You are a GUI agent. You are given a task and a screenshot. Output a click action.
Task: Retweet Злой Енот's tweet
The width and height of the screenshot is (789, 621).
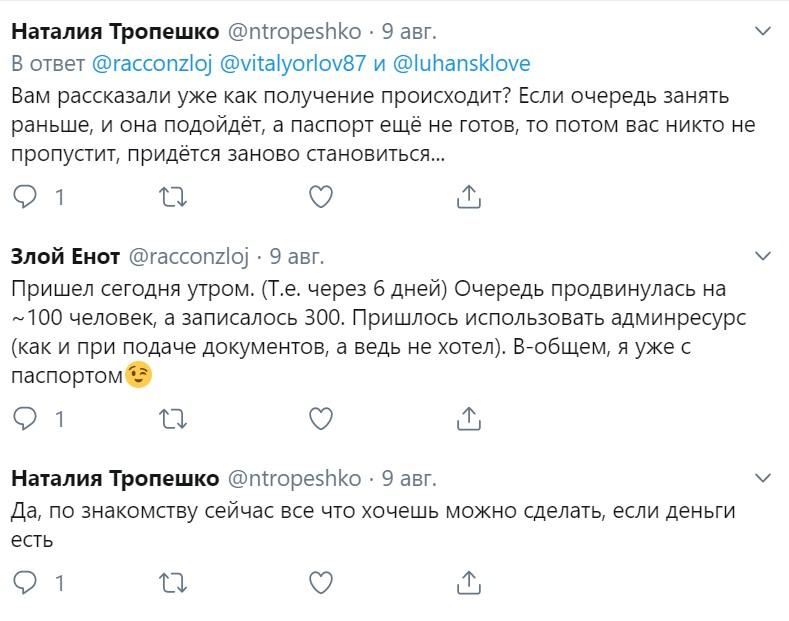click(x=172, y=419)
